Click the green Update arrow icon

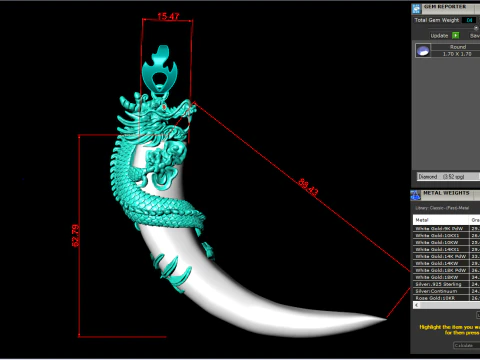(456, 36)
